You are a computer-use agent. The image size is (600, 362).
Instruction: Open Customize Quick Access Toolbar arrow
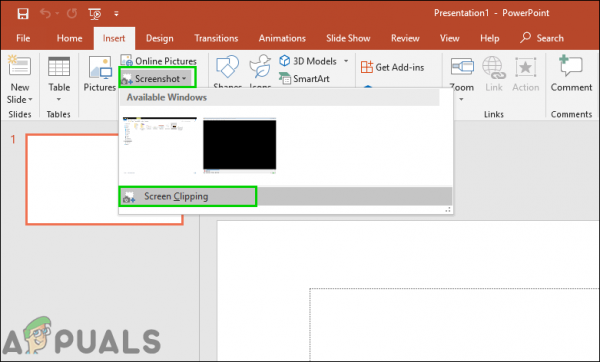116,14
